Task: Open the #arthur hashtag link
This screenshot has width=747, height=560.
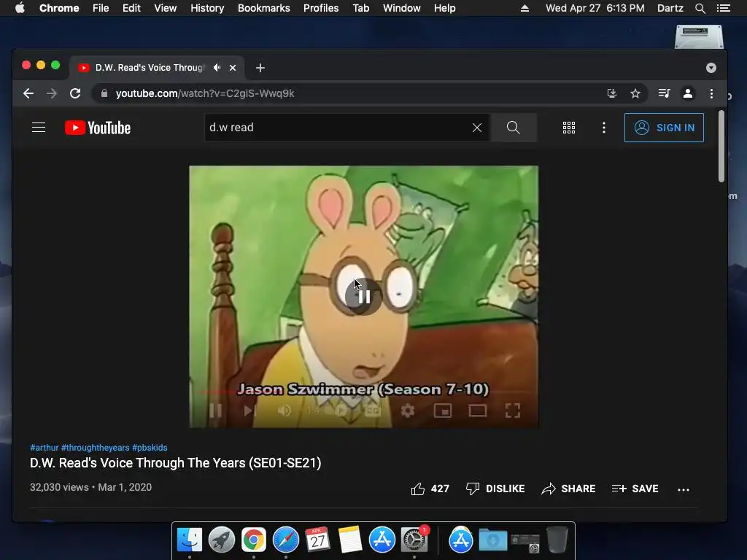Action: (x=44, y=448)
